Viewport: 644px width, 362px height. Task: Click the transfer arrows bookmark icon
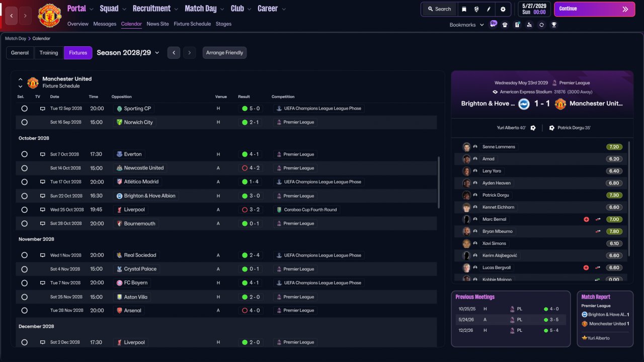[x=541, y=25]
